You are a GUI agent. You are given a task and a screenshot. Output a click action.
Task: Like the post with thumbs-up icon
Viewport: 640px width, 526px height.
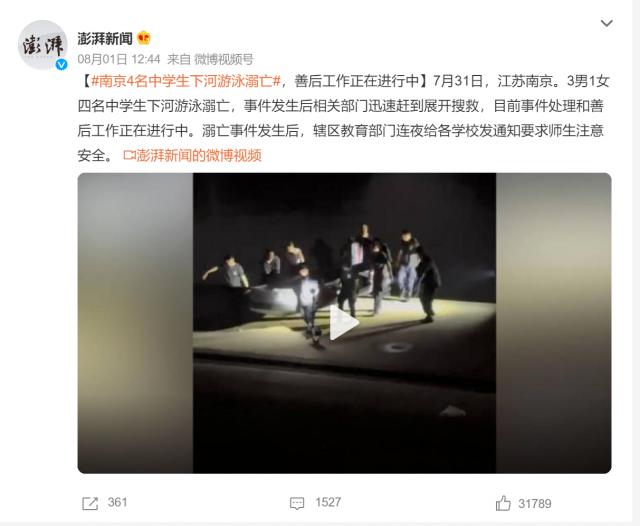pos(503,503)
